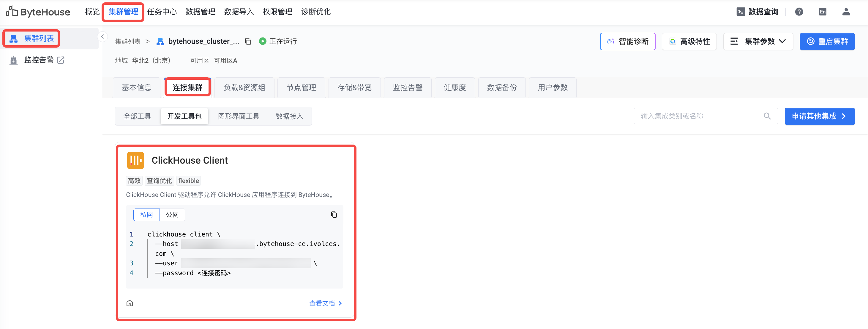The width and height of the screenshot is (868, 329).
Task: Select 公网 network toggle
Action: click(172, 214)
